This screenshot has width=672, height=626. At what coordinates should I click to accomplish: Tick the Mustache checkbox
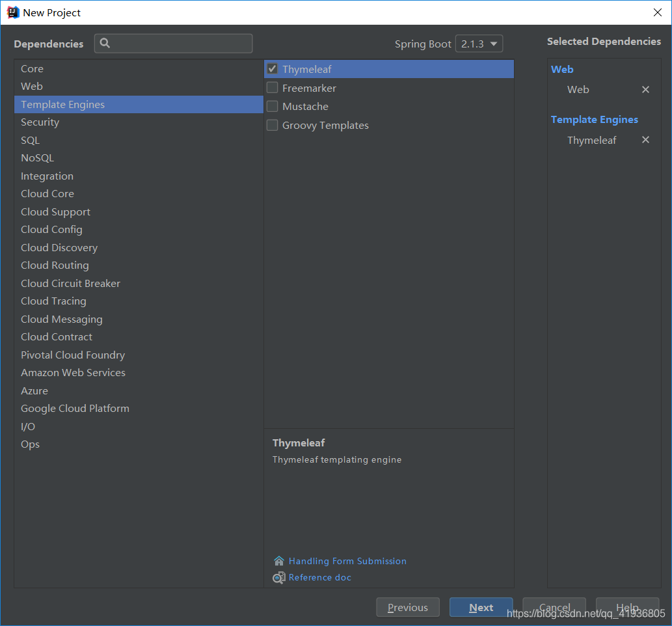[272, 106]
